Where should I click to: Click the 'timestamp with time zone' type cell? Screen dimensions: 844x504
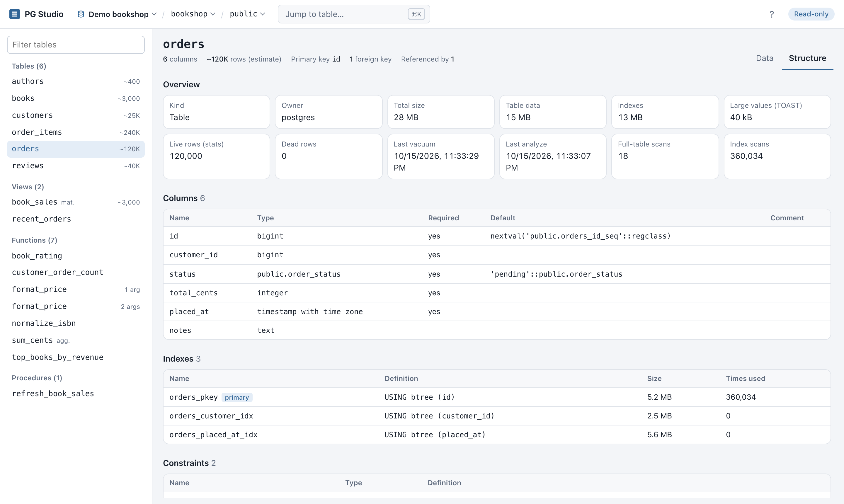(x=310, y=312)
